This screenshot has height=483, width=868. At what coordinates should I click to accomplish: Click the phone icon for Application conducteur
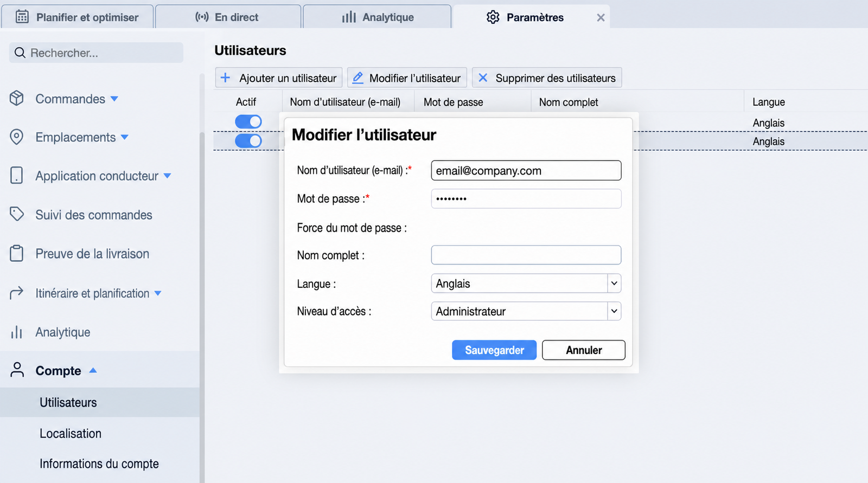(x=17, y=176)
